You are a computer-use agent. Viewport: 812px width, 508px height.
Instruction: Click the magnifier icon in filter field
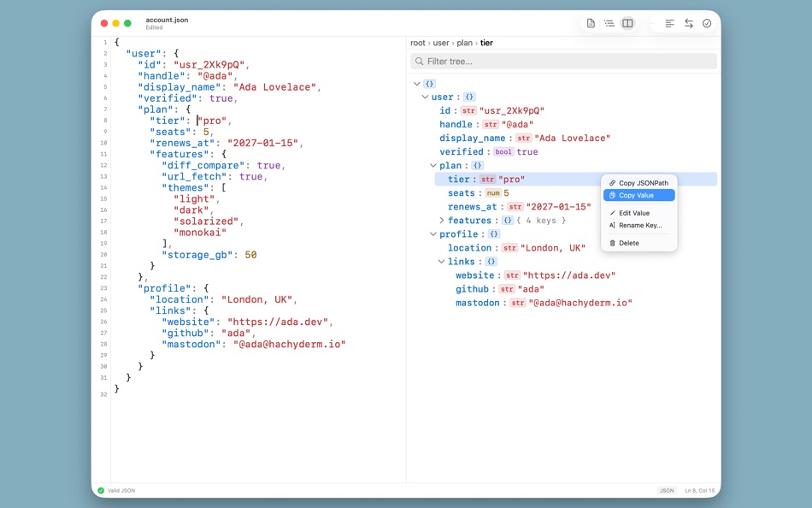coord(420,62)
